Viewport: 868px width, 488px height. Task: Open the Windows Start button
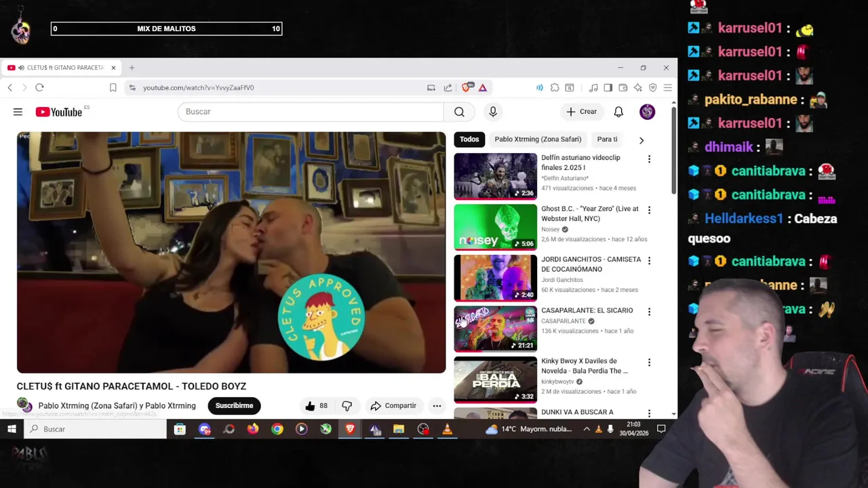click(12, 429)
